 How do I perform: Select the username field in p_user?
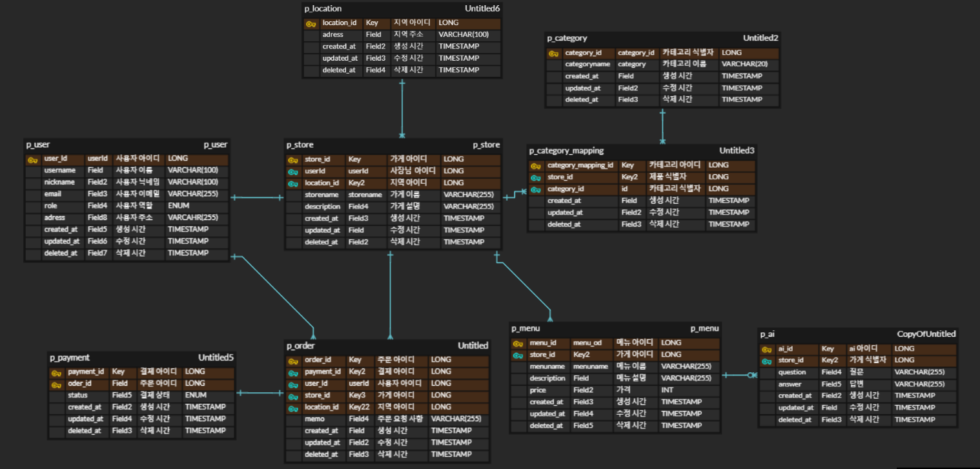[x=59, y=170]
